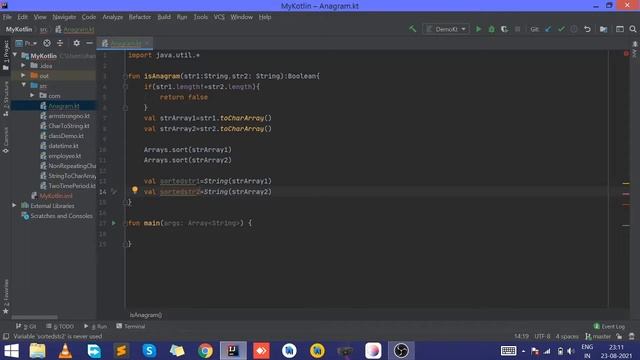Start debugging with the bug icon

tap(491, 29)
